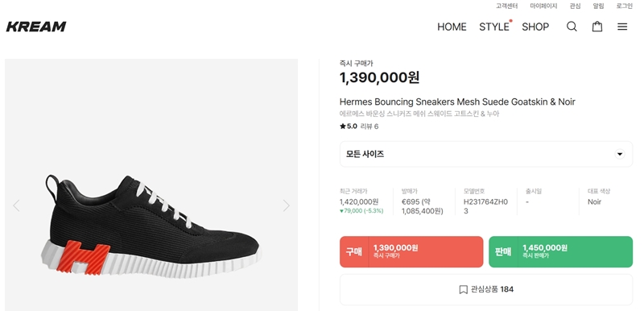Screen dimensions: 644x311
Task: Open the HOME menu item
Action: [x=452, y=27]
